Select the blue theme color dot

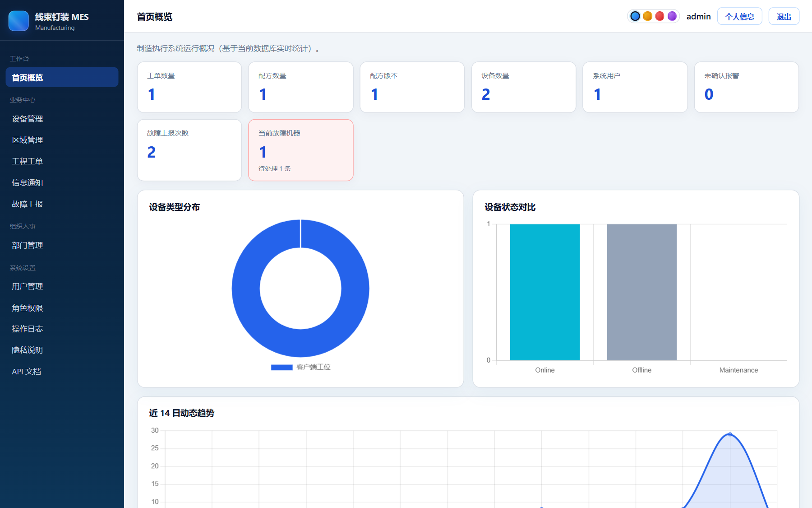click(635, 16)
